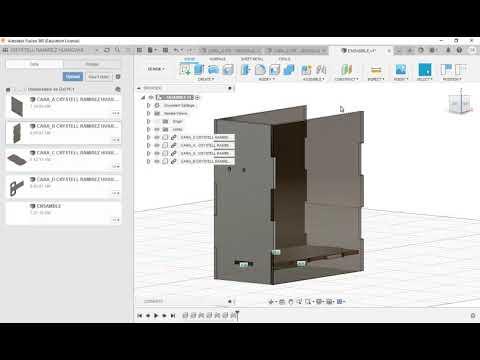Viewport: 480px width, 360px height.
Task: Click the ViewCube in the top-right corner
Action: tap(460, 104)
